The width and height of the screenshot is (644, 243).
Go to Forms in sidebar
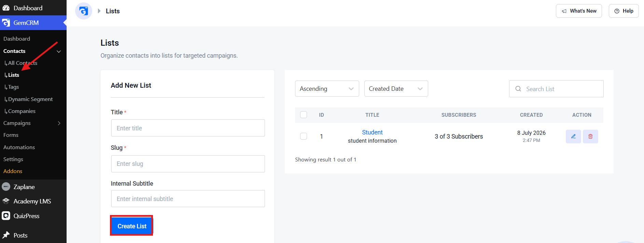click(11, 135)
